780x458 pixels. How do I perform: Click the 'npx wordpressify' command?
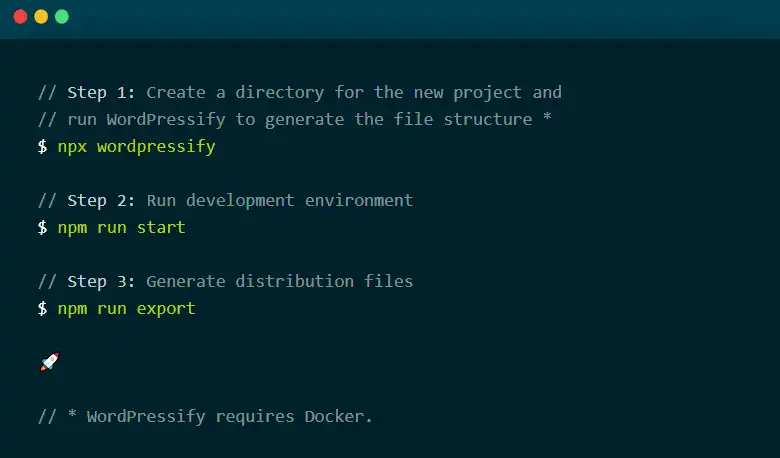pyautogui.click(x=136, y=147)
